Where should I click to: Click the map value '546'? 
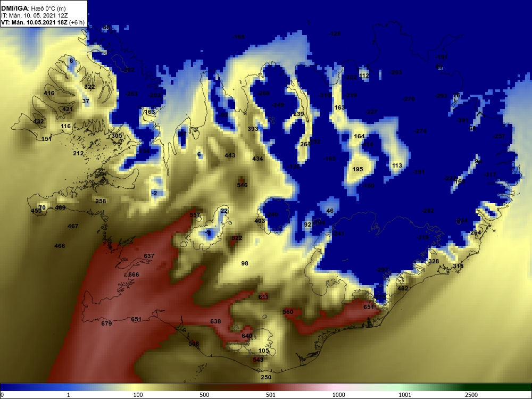[242, 185]
